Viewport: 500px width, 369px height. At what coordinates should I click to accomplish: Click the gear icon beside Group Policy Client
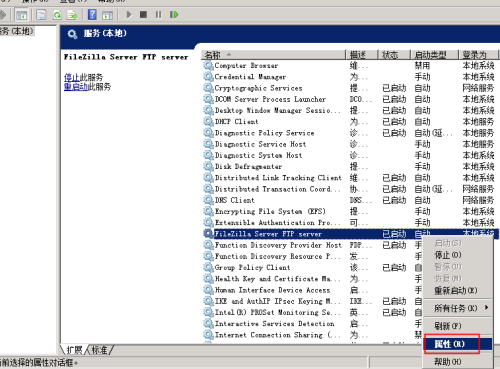click(208, 267)
